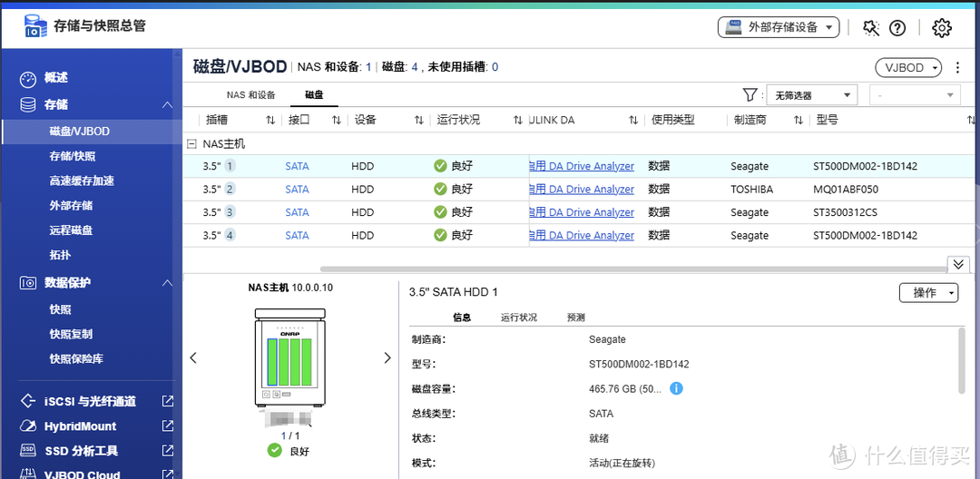Screen dimensions: 980x479
Task: Open SSD analysis tool external link icon
Action: pyautogui.click(x=168, y=450)
